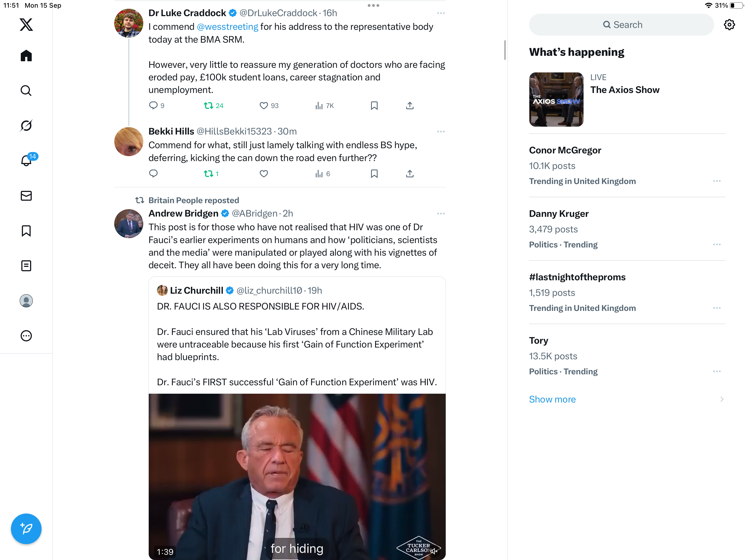The image size is (747, 560).
Task: Open the Lists icon in sidebar
Action: point(26,266)
